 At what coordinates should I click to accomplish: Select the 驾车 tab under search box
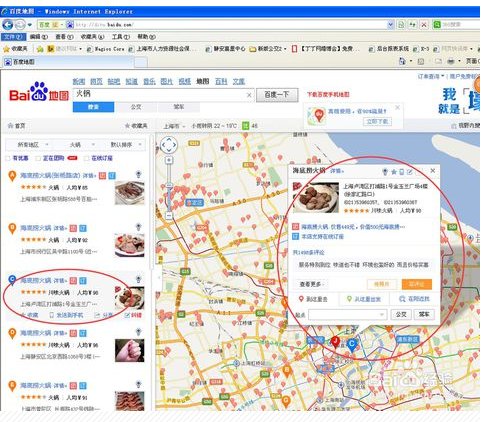(x=179, y=107)
